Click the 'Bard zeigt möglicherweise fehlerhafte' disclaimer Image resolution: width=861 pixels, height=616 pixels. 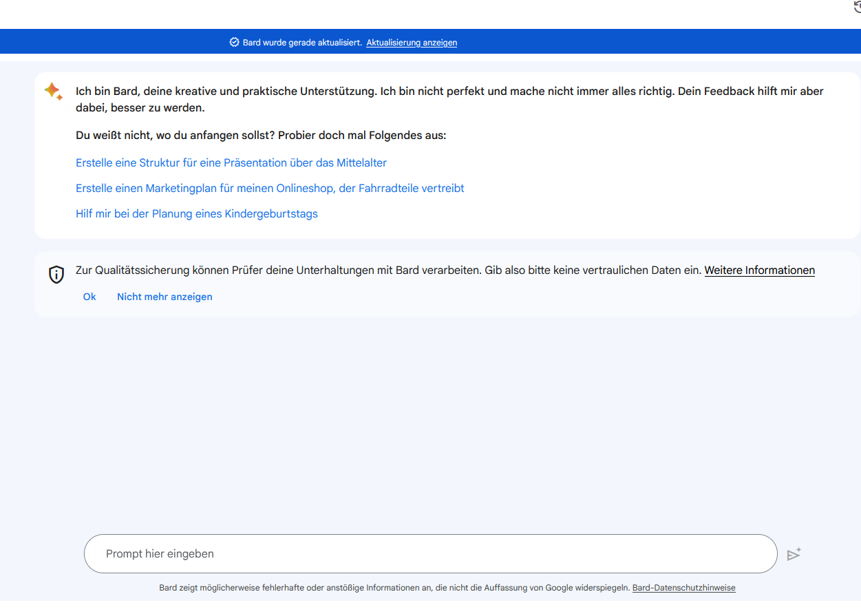[394, 588]
